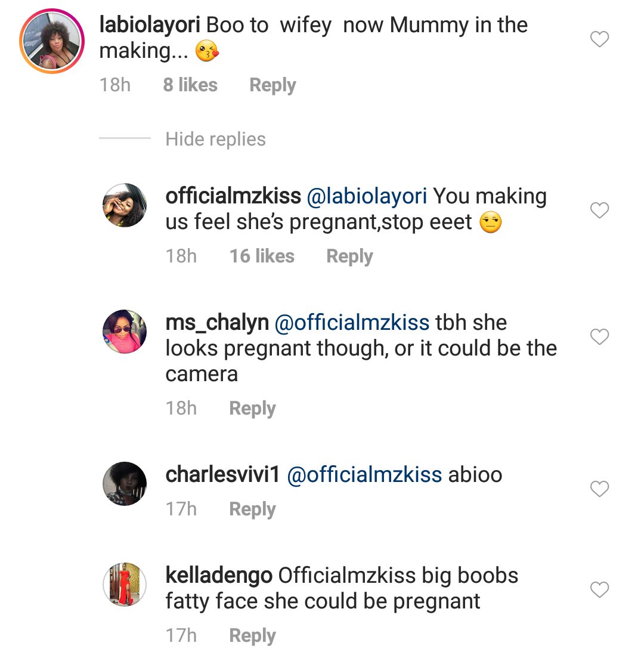Image resolution: width=644 pixels, height=649 pixels.
Task: View officialmzkiss's avatar image
Action: pyautogui.click(x=125, y=206)
